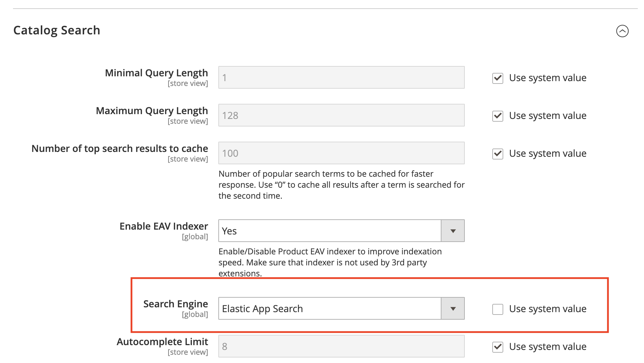
Task: Uncheck Use system value for Minimal Query Length
Action: point(497,78)
